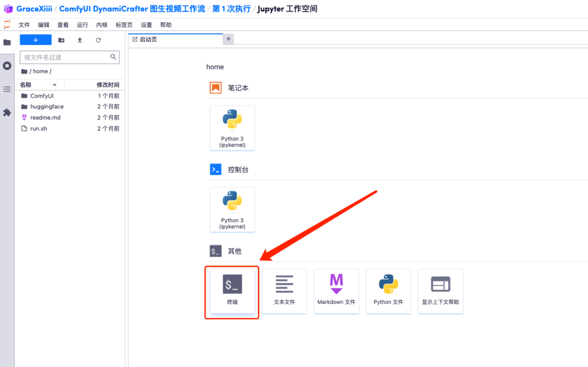Create a new Text File (文本文件)
Image resolution: width=588 pixels, height=367 pixels.
click(x=284, y=291)
